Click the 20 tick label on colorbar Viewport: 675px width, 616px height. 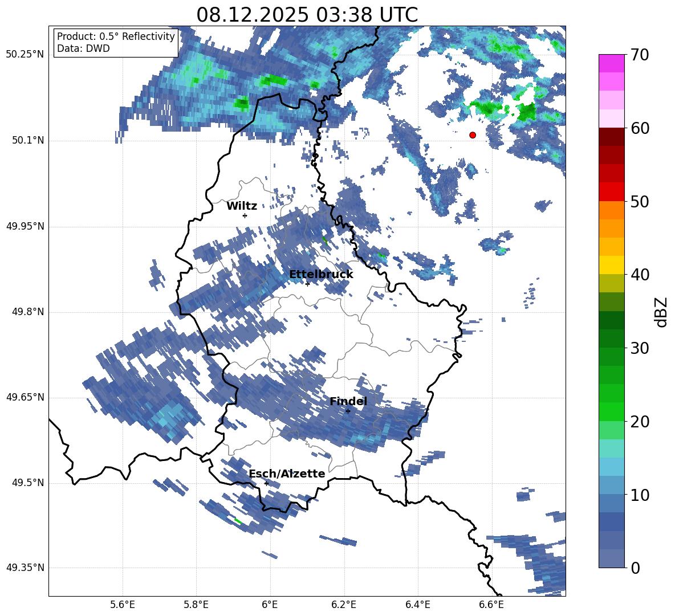tap(640, 422)
